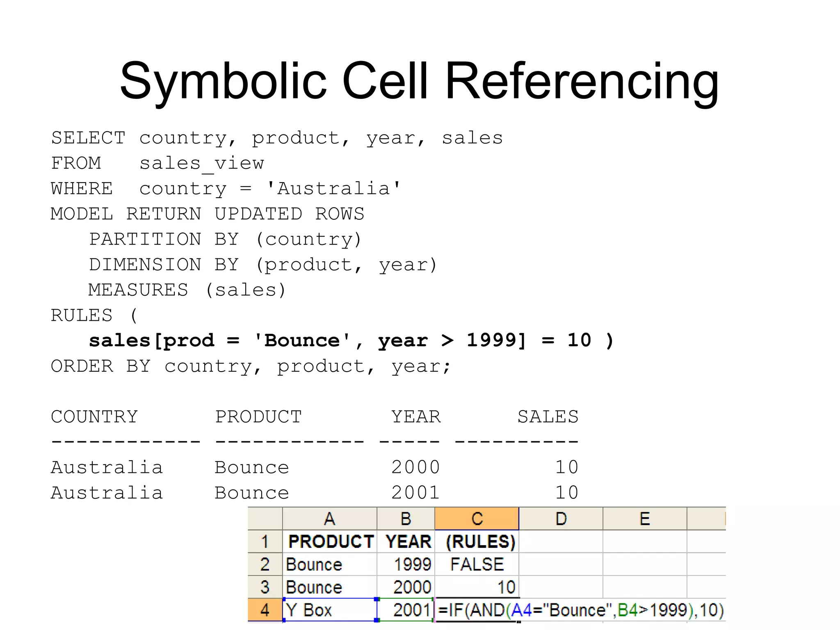Click the SELECT country, product line
This screenshot has height=630, width=840.
(277, 138)
